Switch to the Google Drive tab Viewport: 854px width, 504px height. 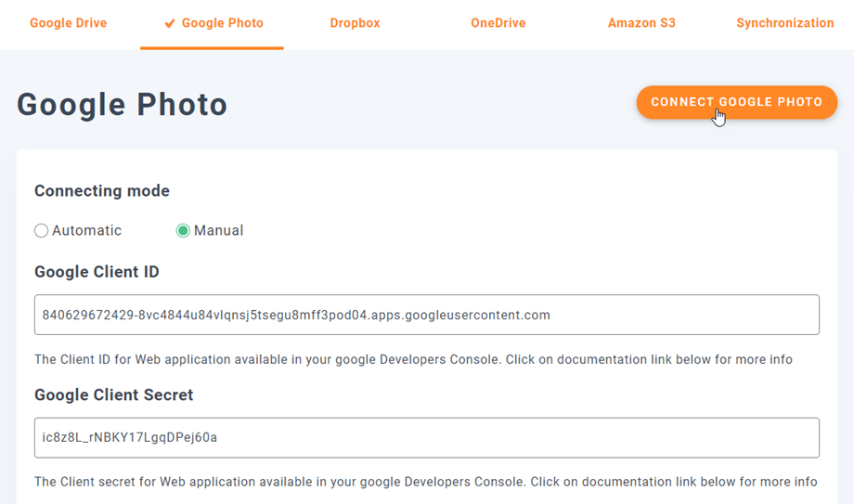(x=68, y=23)
